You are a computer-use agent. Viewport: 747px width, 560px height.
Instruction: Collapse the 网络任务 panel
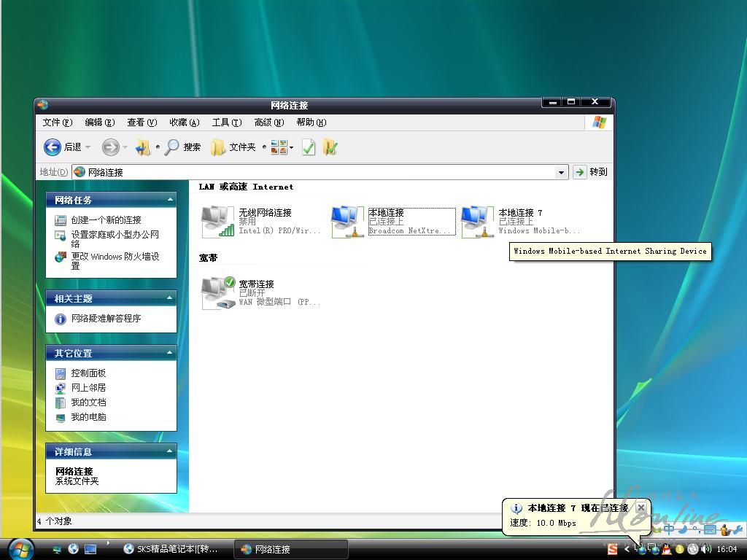(x=170, y=200)
